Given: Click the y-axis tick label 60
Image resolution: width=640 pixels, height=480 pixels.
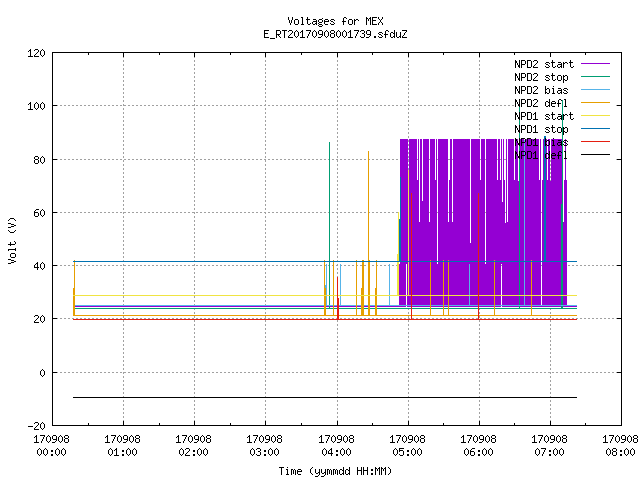Looking at the screenshot, I should pyautogui.click(x=39, y=213).
